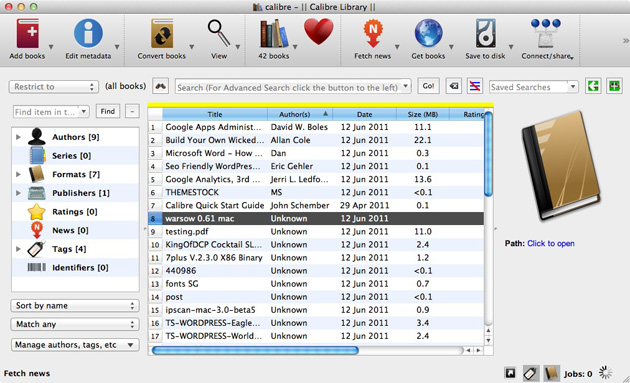Sort by Author(s) column header

(x=300, y=114)
